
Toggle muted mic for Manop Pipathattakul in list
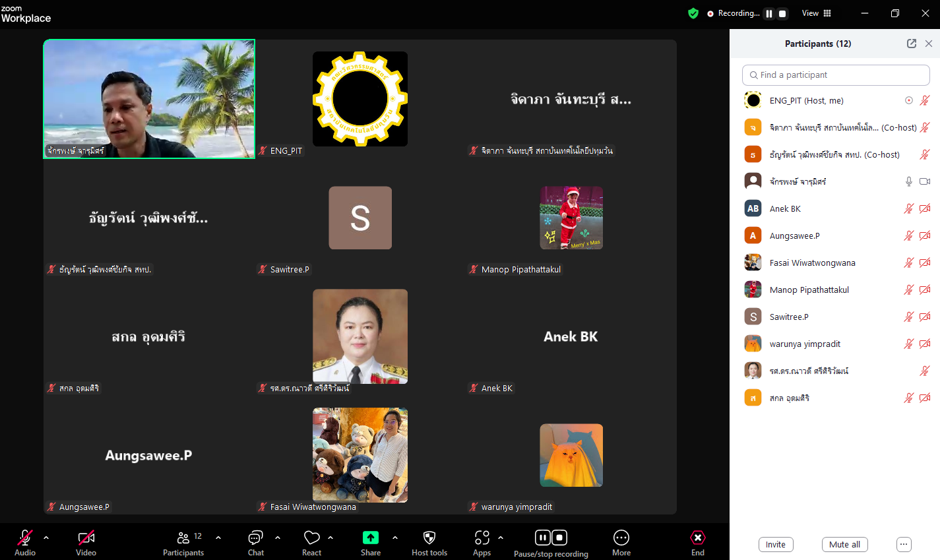(x=909, y=290)
